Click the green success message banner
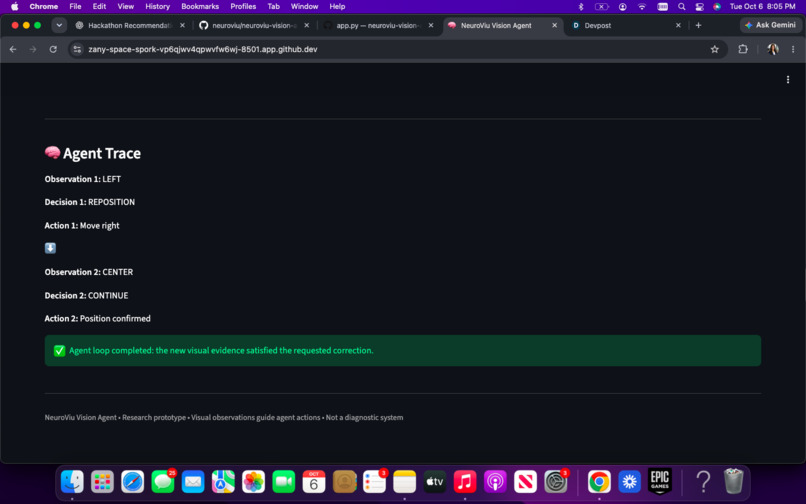 tap(402, 350)
